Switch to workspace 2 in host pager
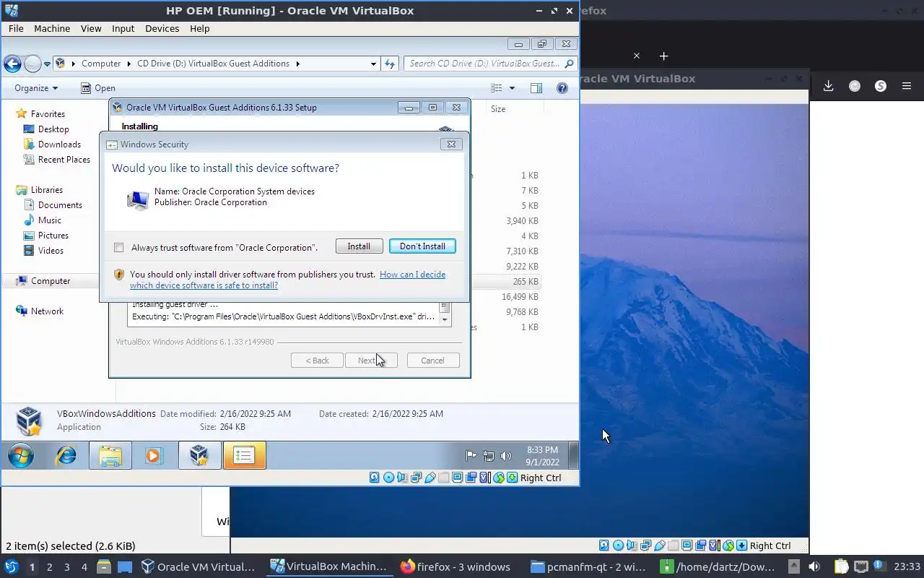The height and width of the screenshot is (578, 924). coord(49,567)
